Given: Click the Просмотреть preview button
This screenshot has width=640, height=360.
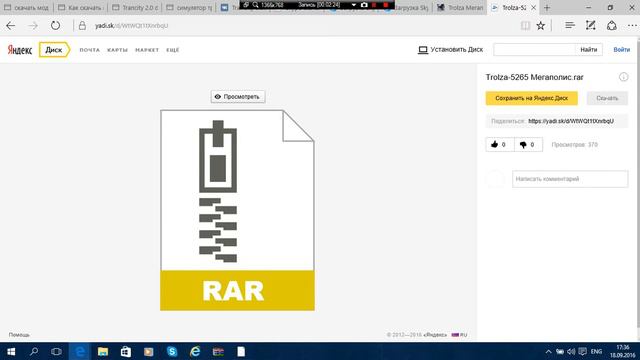Looking at the screenshot, I should coord(238,97).
